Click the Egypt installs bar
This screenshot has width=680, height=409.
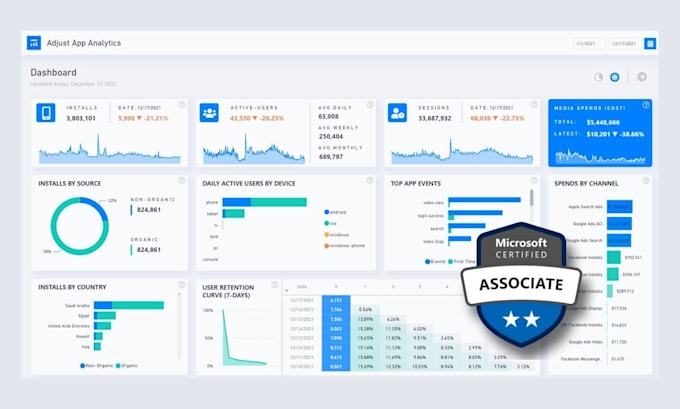tap(105, 315)
